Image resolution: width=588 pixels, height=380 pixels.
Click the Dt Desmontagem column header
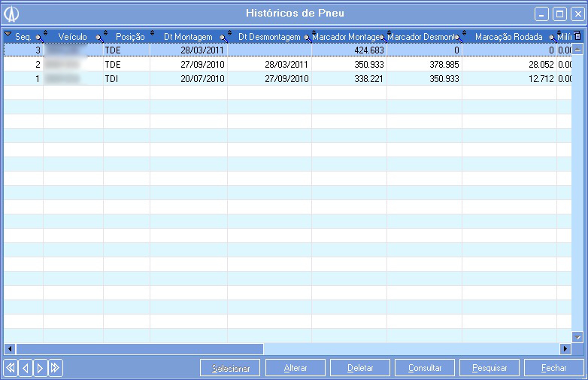[x=268, y=36]
